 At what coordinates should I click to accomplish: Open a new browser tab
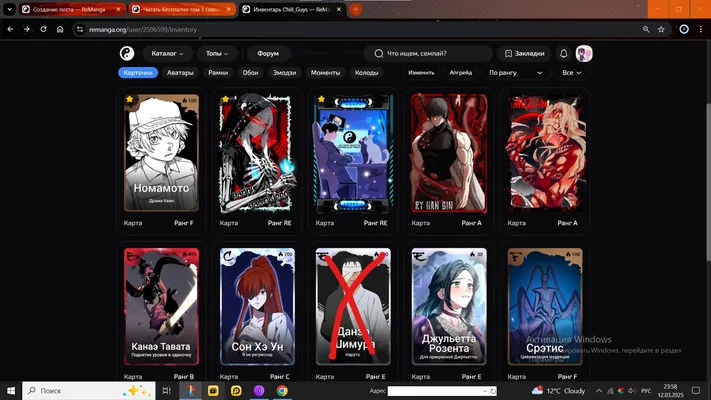pos(356,9)
